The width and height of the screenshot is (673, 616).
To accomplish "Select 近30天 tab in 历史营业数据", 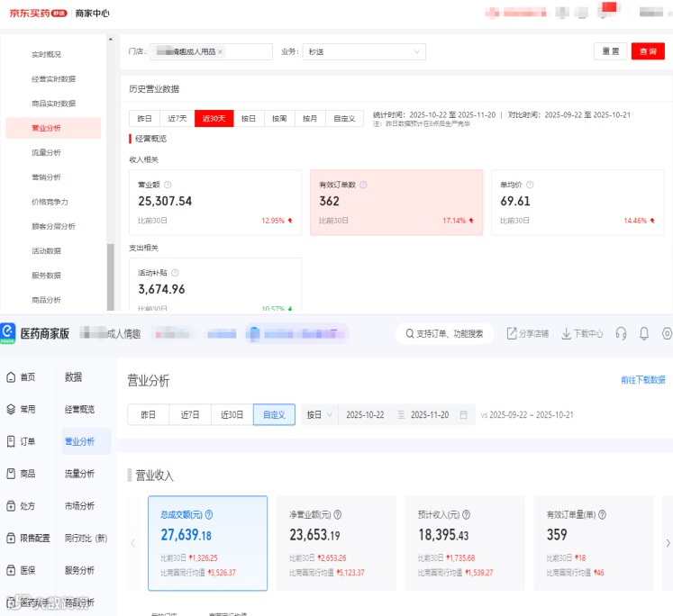I will tap(214, 118).
